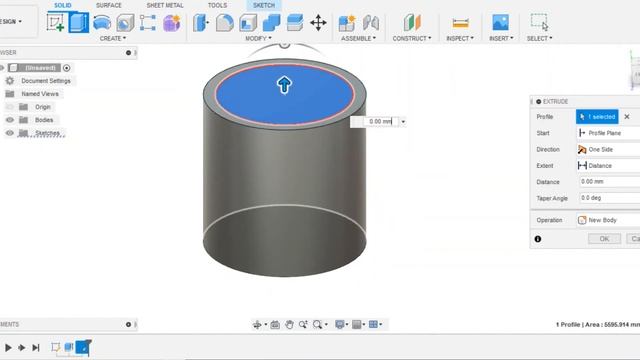Toggle visibility of Sketches folder
This screenshot has height=360, width=640.
pyautogui.click(x=10, y=133)
